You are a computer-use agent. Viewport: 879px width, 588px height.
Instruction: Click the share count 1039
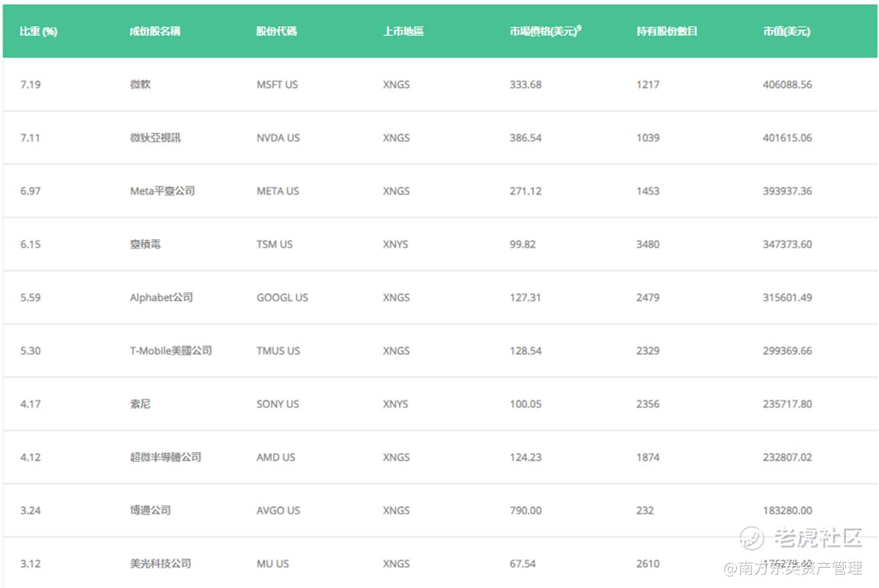pyautogui.click(x=648, y=138)
